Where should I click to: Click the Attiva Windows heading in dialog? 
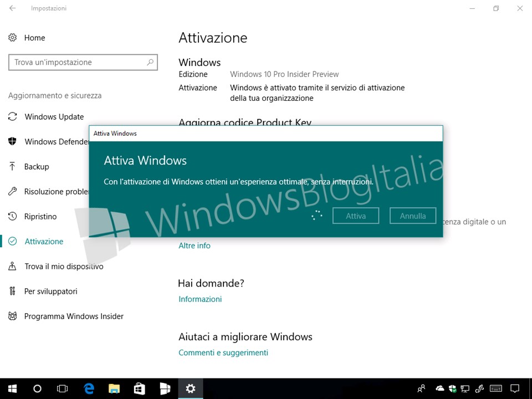coord(145,161)
